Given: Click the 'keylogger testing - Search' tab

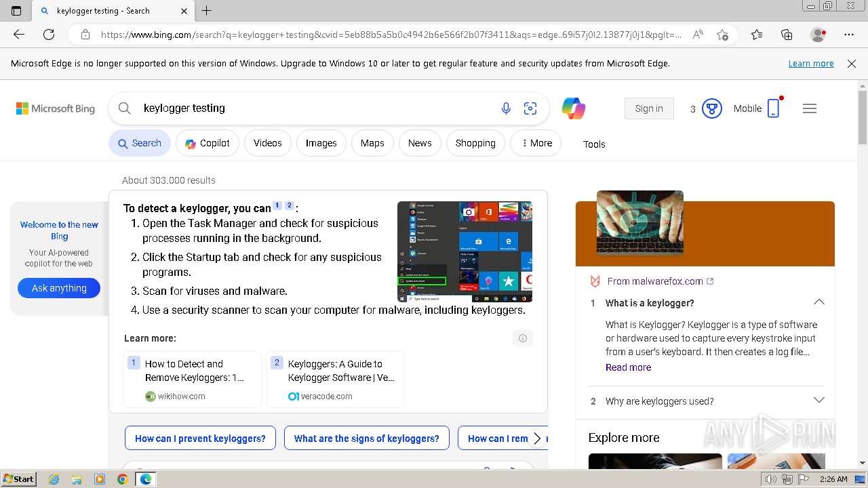Looking at the screenshot, I should 113,11.
